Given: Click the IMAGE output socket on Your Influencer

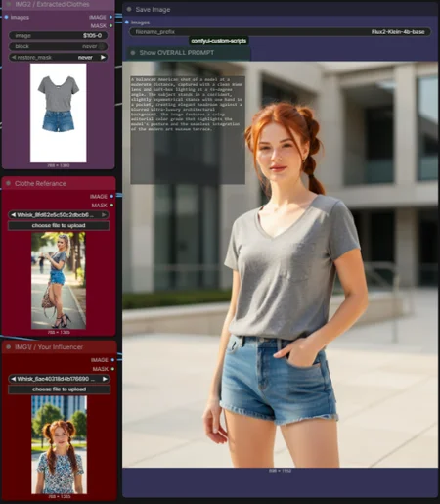Looking at the screenshot, I should tap(112, 360).
